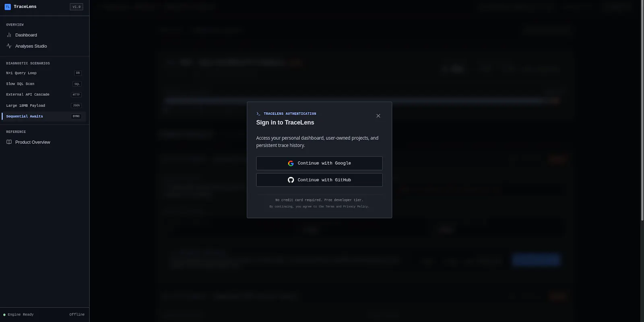Click the Product Overview book icon
Viewport: 644px width, 322px height.
click(9, 142)
